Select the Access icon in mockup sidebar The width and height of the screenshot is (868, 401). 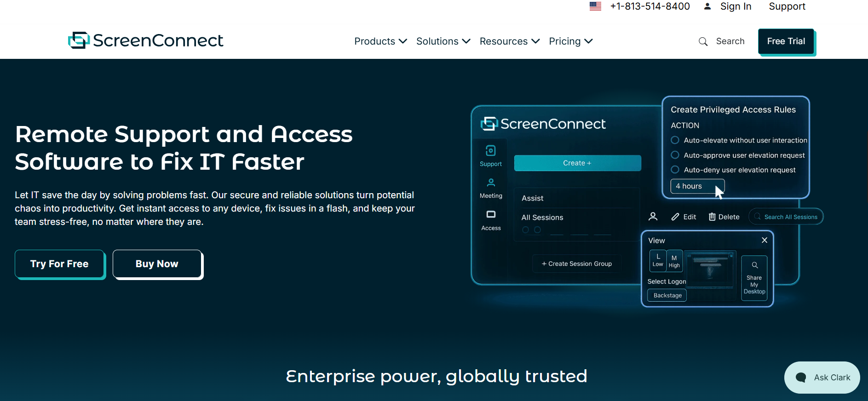491,214
